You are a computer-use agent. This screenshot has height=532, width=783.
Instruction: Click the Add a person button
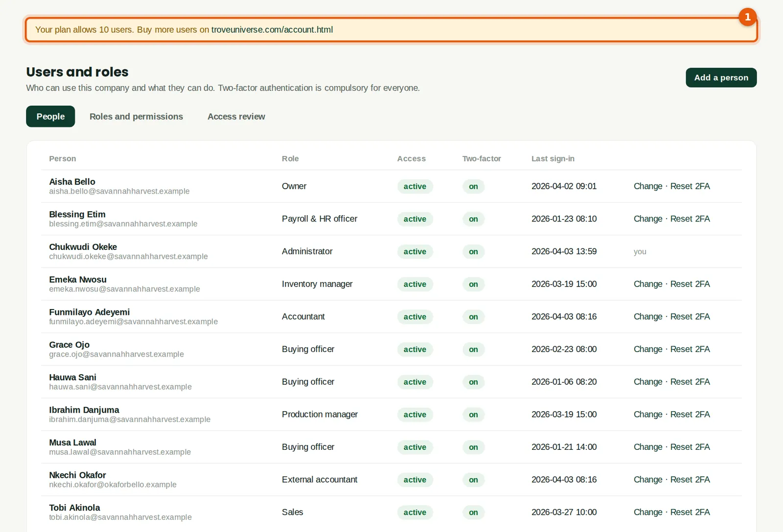721,78
